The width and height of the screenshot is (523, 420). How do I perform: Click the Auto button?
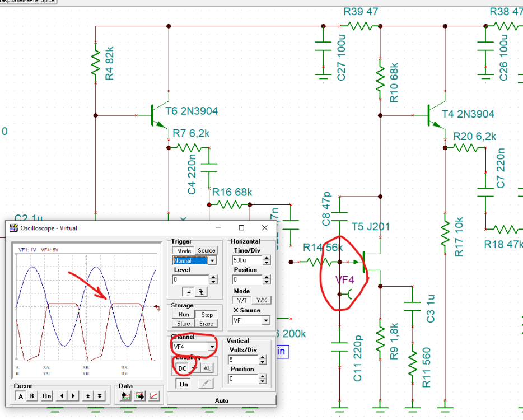click(x=221, y=400)
